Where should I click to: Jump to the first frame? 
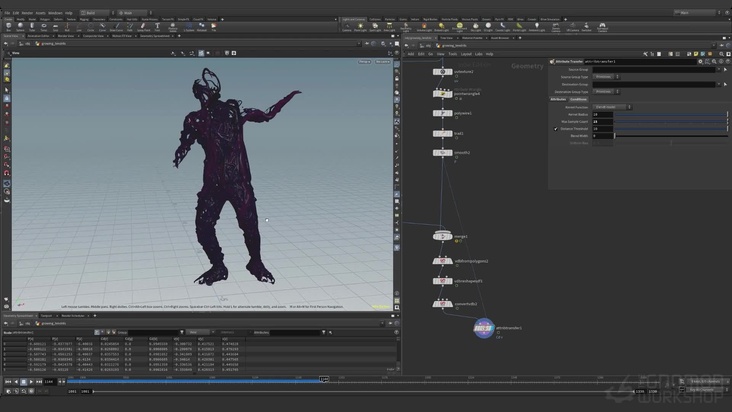[7, 381]
